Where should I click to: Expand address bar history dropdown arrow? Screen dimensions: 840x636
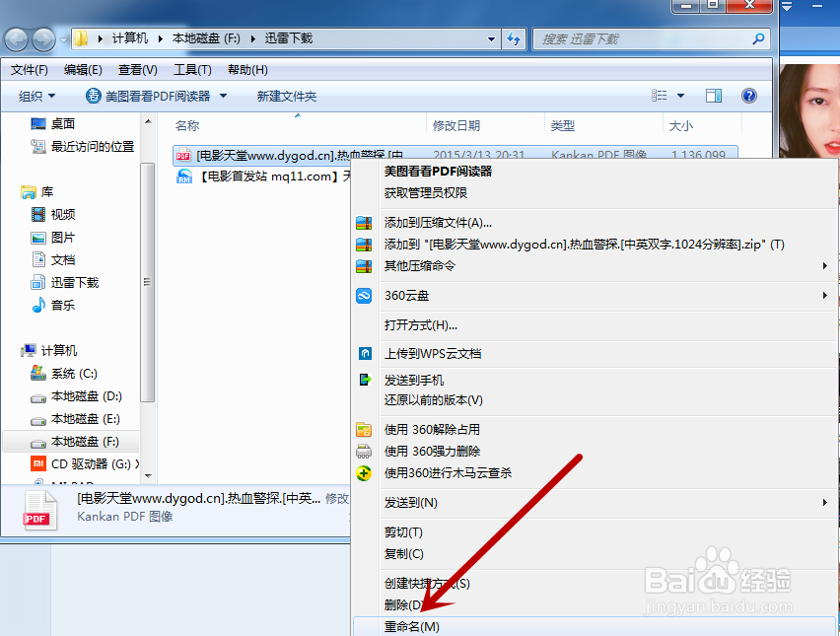coord(491,39)
